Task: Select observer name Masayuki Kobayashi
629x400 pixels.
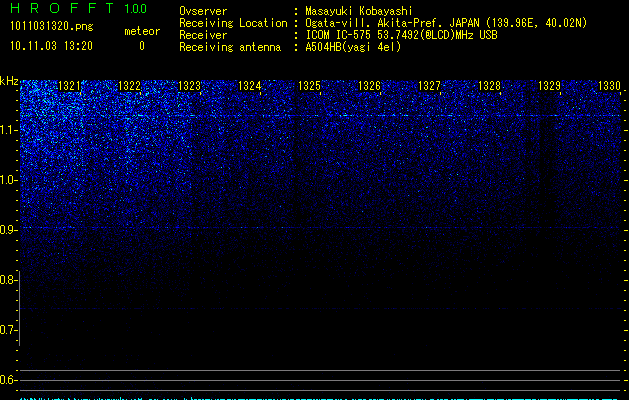Action: [x=359, y=11]
